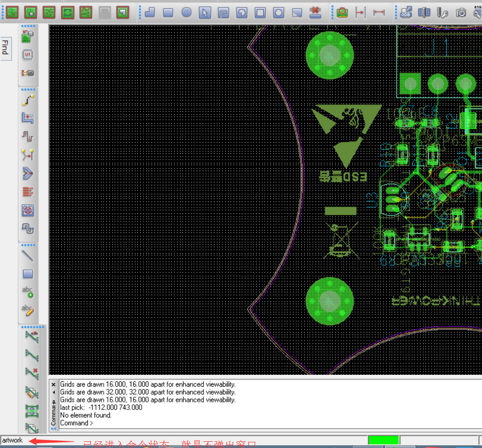482x448 pixels.
Task: Click the crossed-out bin silkscreen symbol
Action: pos(341,240)
